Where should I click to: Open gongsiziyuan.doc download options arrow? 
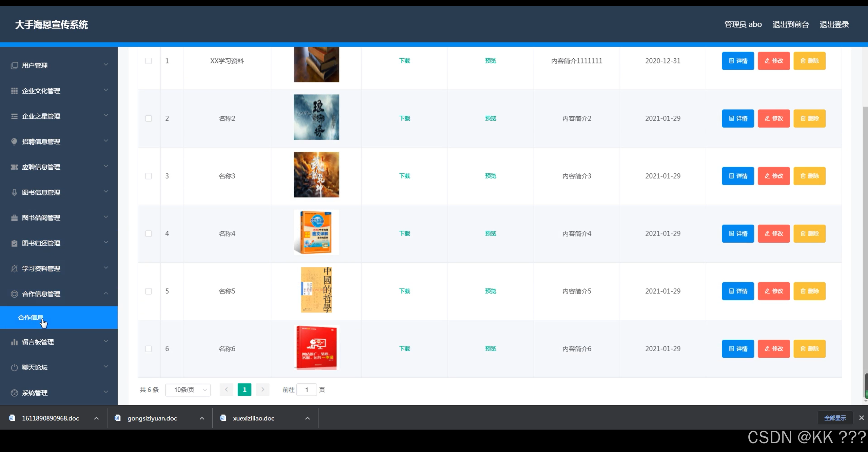202,418
